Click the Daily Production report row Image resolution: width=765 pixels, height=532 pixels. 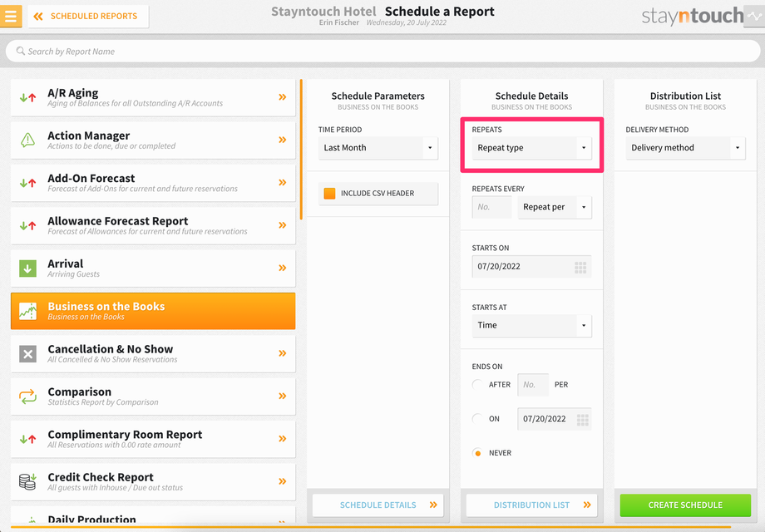click(x=153, y=516)
